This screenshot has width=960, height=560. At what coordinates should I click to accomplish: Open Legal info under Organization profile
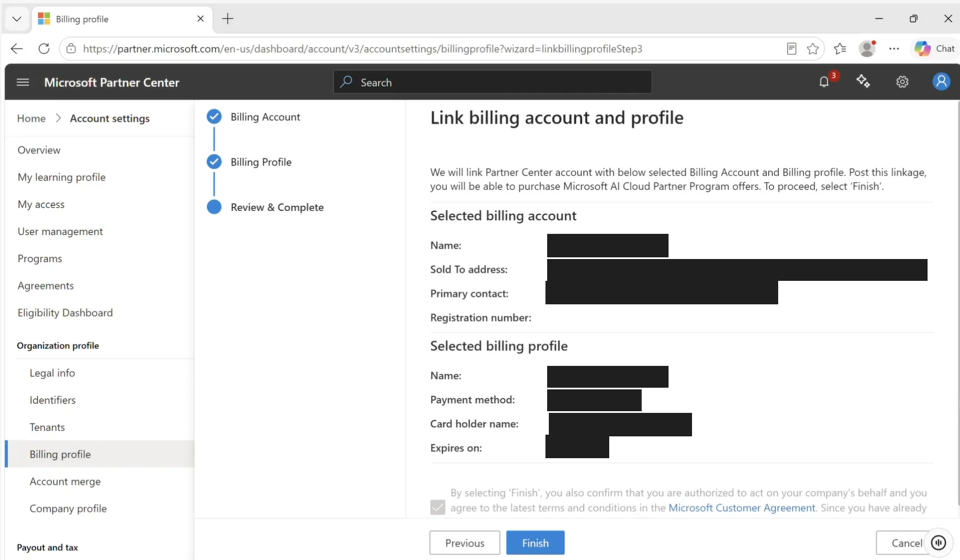pos(52,373)
